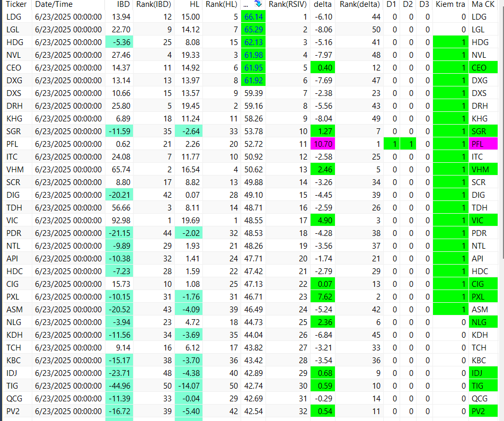The width and height of the screenshot is (504, 421).
Task: Click the green PV2 cell in Ma CK
Action: coord(483,411)
